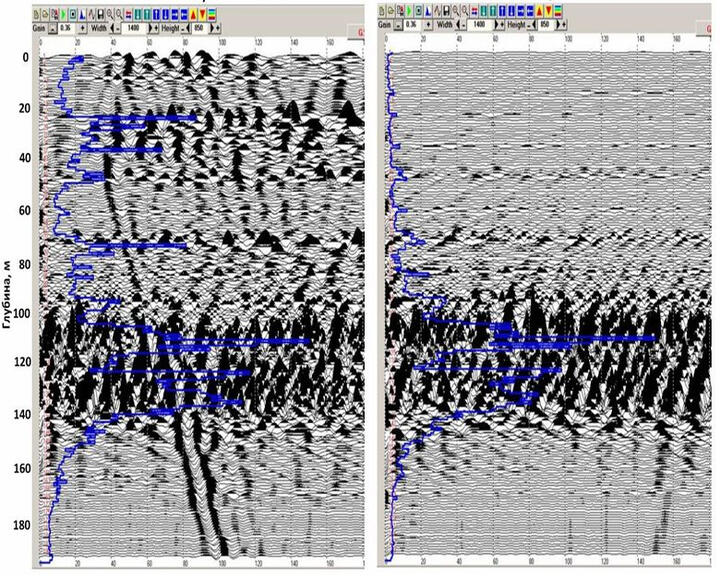Click the red up-triangle icon in right panel toolbar
Image resolution: width=720 pixels, height=576 pixels.
click(x=539, y=10)
